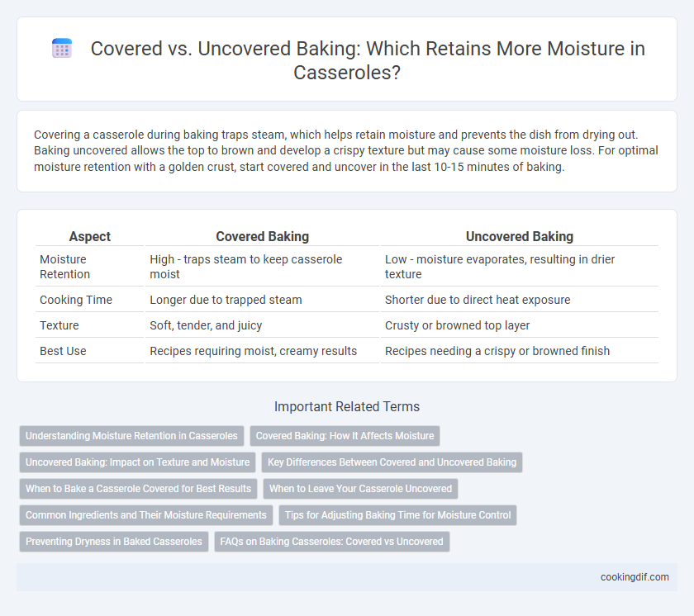The width and height of the screenshot is (694, 616).
Task: Select cell 'Shorter due to direct heat exposure'
Action: click(520, 300)
